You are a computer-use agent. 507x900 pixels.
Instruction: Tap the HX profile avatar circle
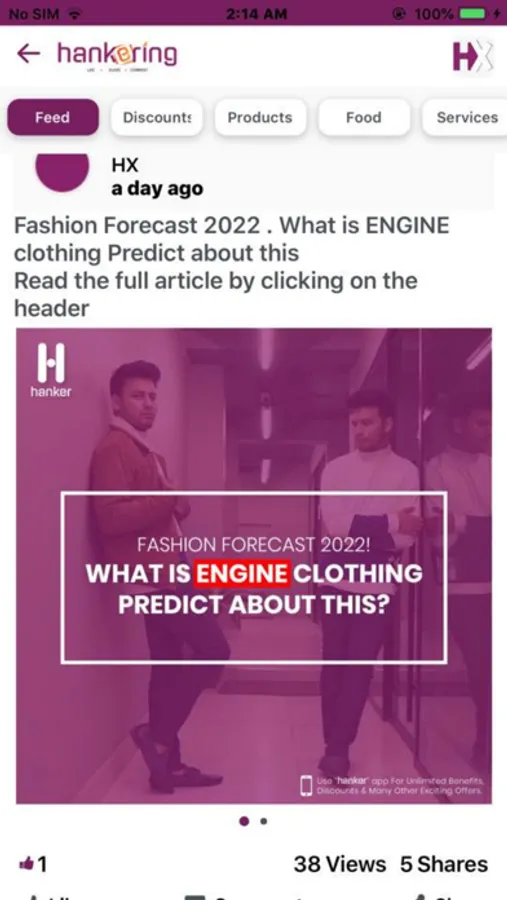click(62, 172)
